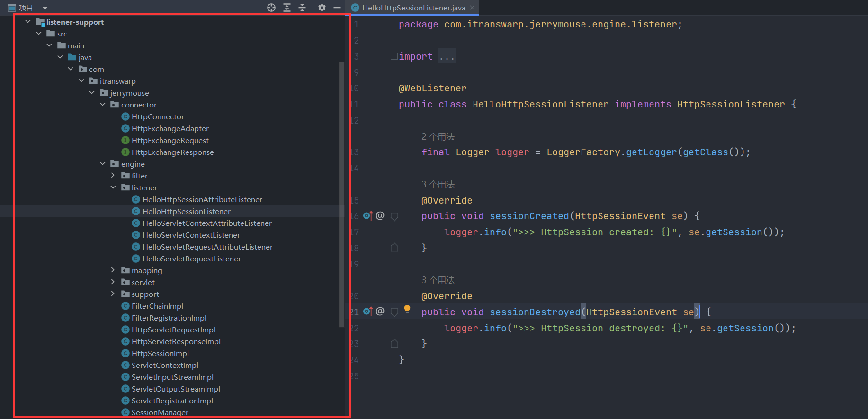Click the yellow intention light bulb

coord(407,309)
